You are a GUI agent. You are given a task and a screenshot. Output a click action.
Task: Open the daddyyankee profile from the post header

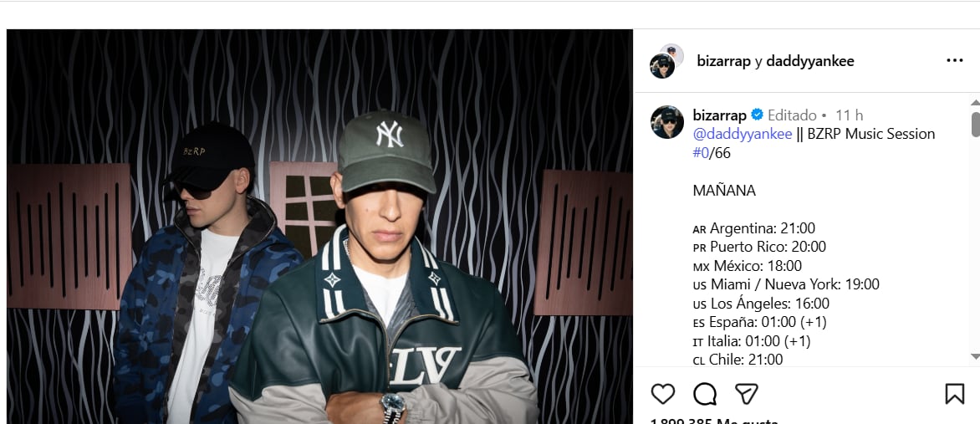click(810, 61)
